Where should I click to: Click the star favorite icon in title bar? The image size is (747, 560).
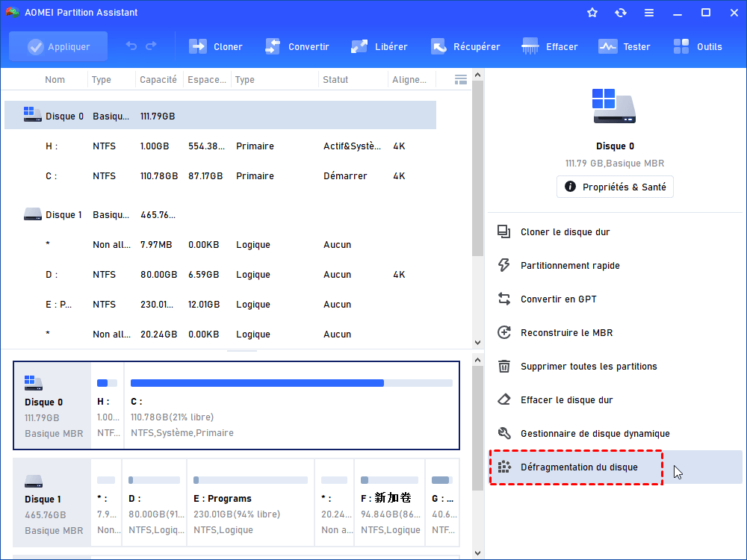click(592, 13)
